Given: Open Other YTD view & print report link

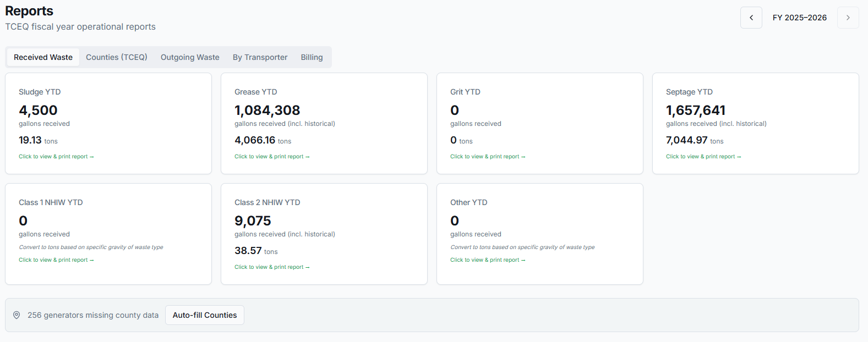Looking at the screenshot, I should [488, 260].
